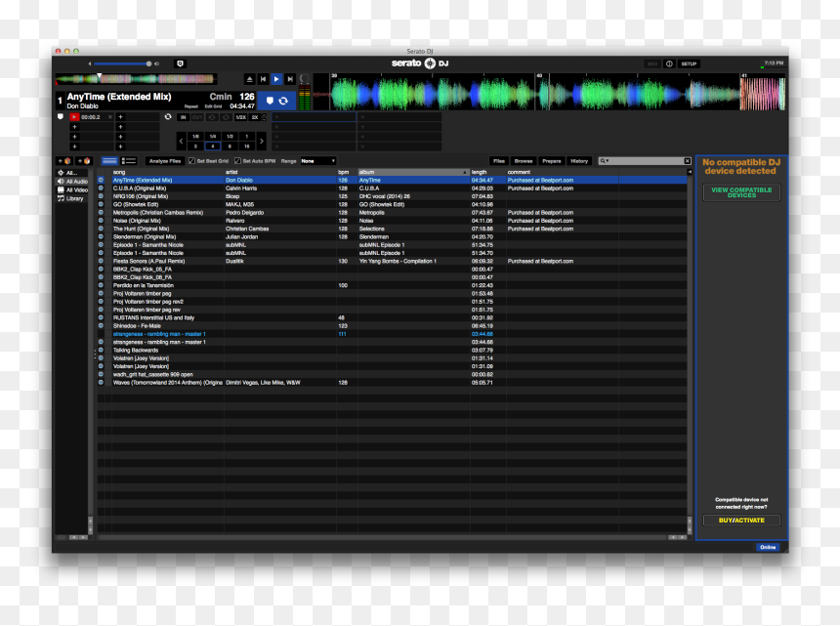The height and width of the screenshot is (626, 840).
Task: Select All Video in sidebar
Action: [71, 190]
